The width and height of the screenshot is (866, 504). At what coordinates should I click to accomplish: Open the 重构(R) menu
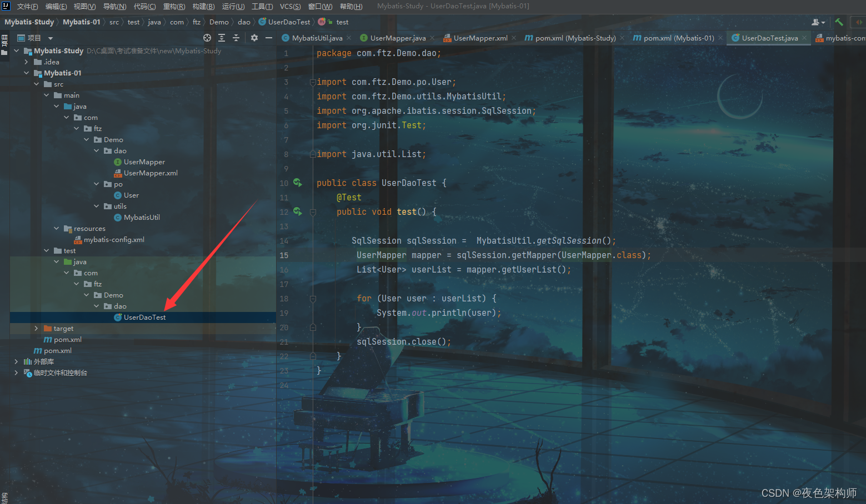174,7
